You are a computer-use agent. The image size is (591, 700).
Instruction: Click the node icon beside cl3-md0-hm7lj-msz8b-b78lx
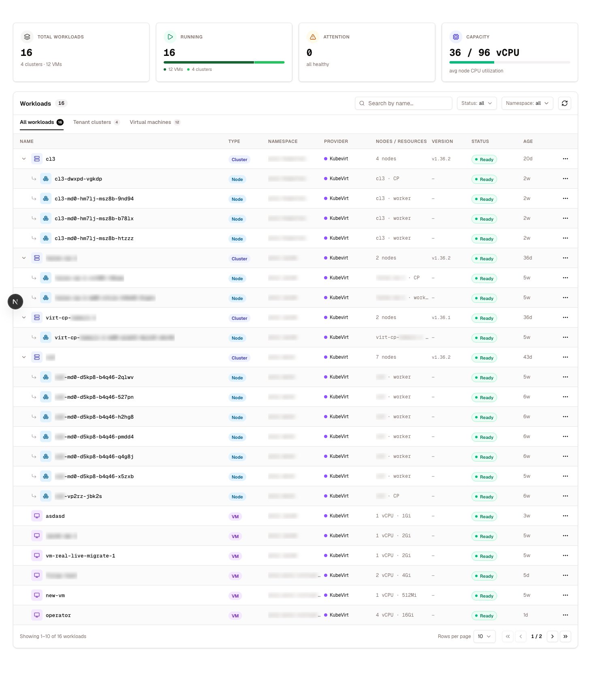(46, 218)
